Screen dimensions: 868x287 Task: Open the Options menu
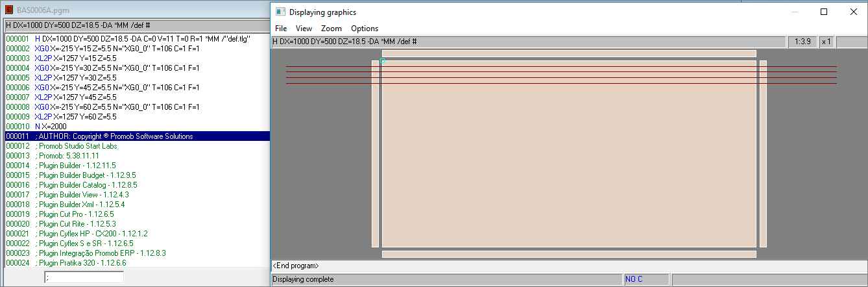pyautogui.click(x=365, y=29)
